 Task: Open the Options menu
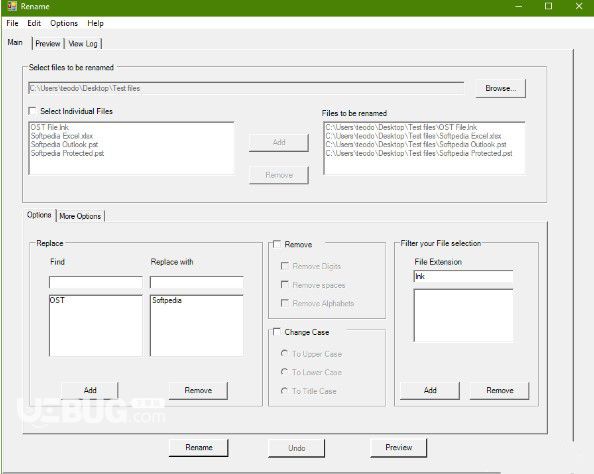pos(64,23)
